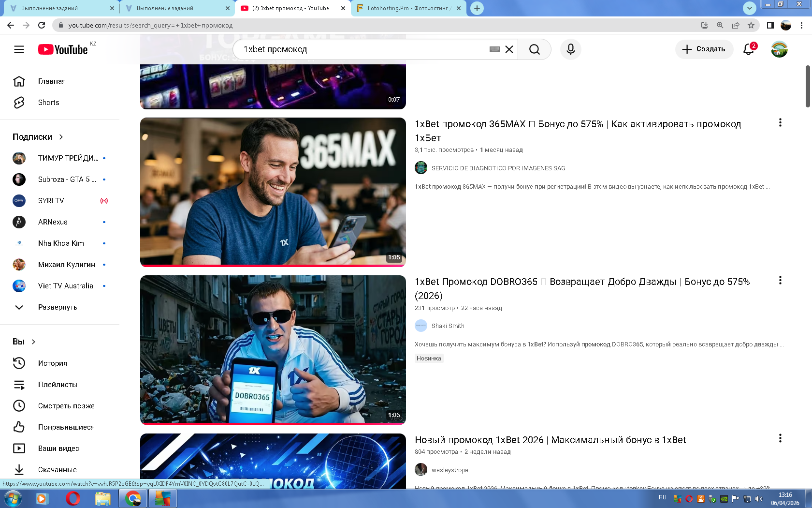Viewport: 812px width, 508px height.
Task: Open a new browser tab
Action: point(477,8)
